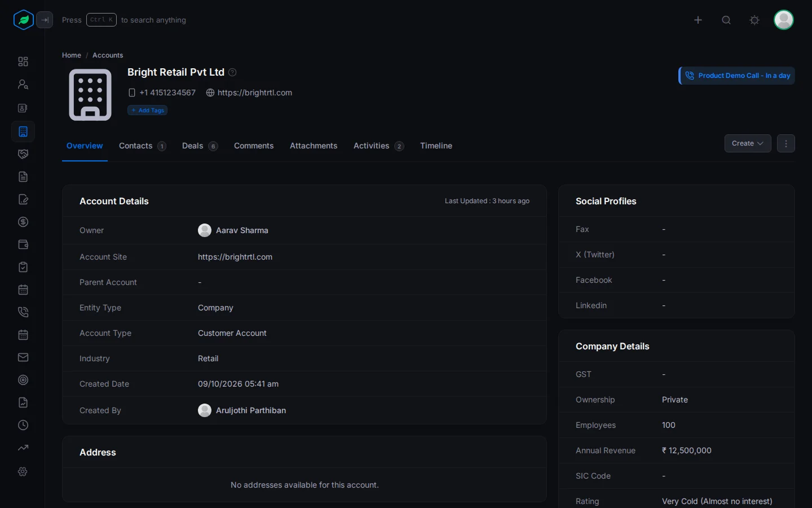Image resolution: width=812 pixels, height=508 pixels.
Task: Open the dollar coin sidebar icon
Action: pyautogui.click(x=23, y=222)
